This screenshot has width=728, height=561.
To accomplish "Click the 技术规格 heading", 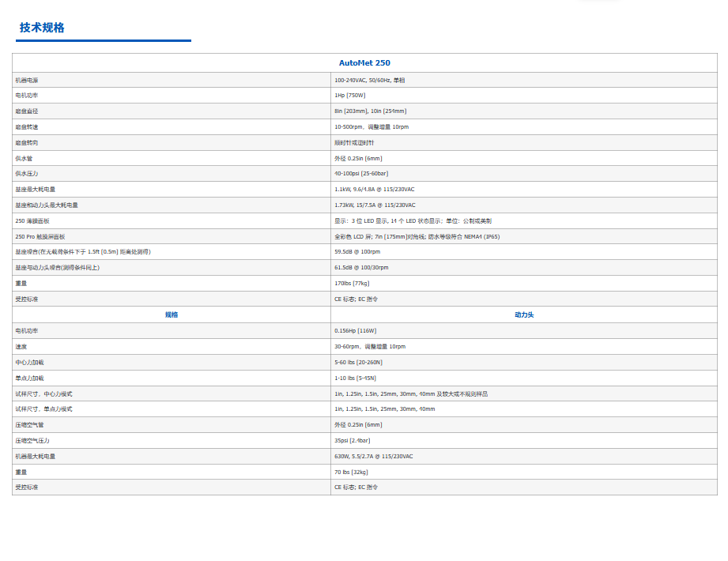I will 42,28.
